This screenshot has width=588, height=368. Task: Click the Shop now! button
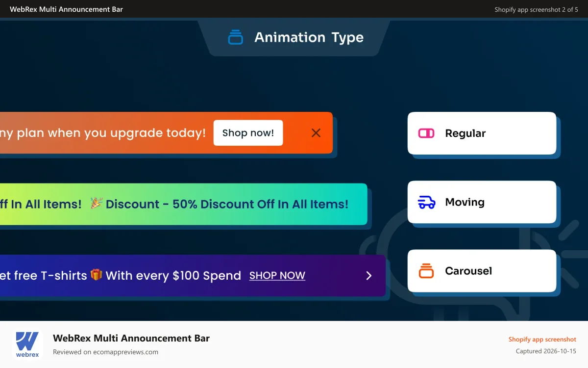click(248, 133)
